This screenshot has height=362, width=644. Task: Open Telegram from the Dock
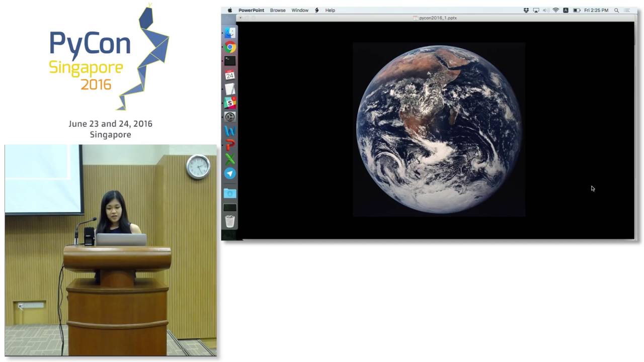point(230,173)
